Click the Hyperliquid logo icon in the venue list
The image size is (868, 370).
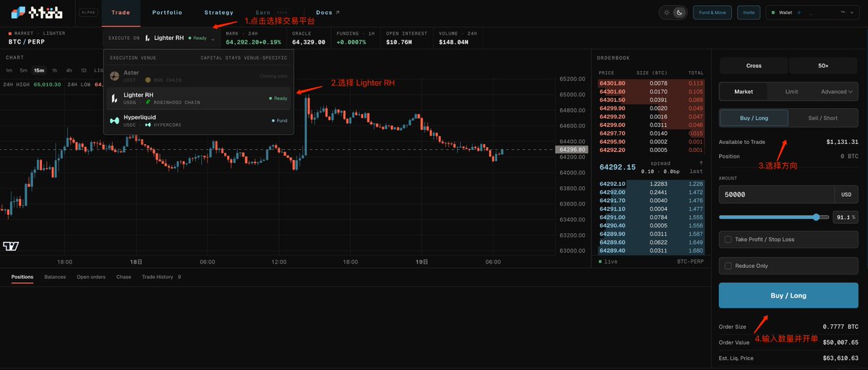click(x=114, y=120)
